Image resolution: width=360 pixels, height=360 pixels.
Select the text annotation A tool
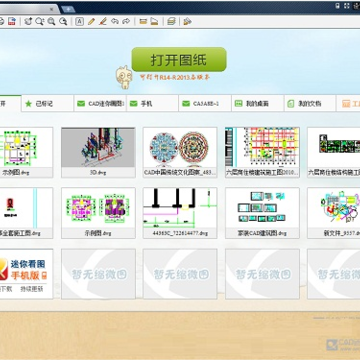tap(79, 22)
